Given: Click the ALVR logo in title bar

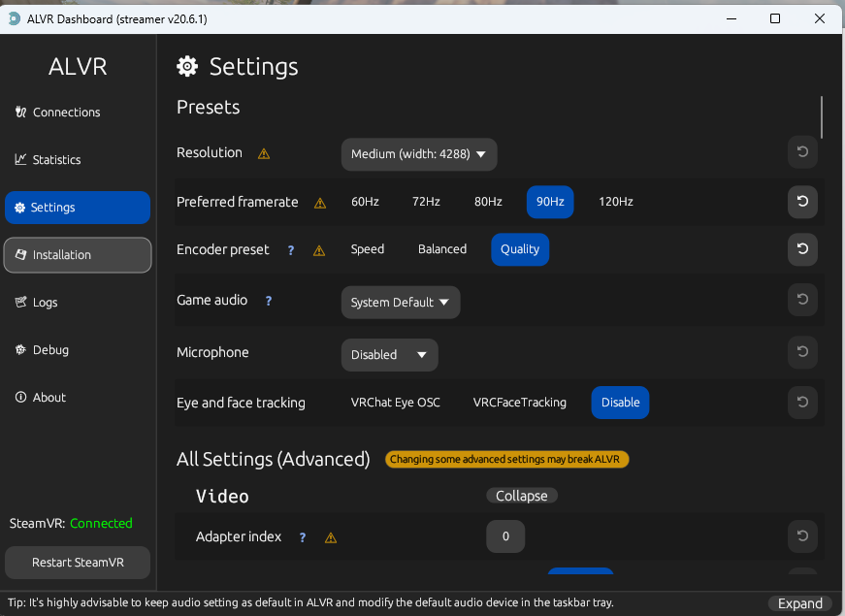Looking at the screenshot, I should click(14, 18).
